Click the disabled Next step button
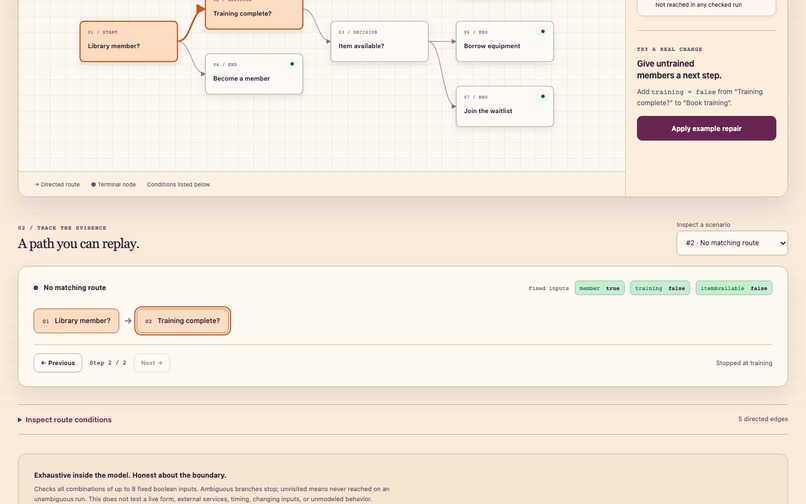The image size is (806, 504). pos(152,363)
